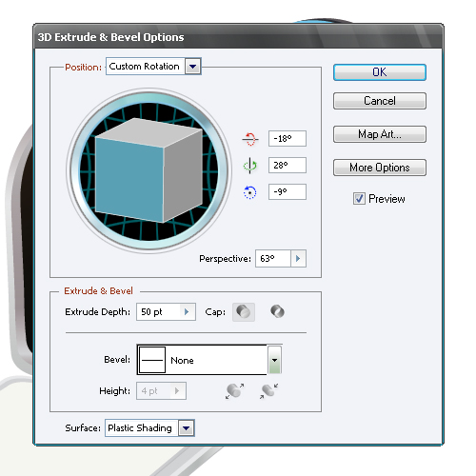Click the Y-axis rotation icon

[250, 166]
